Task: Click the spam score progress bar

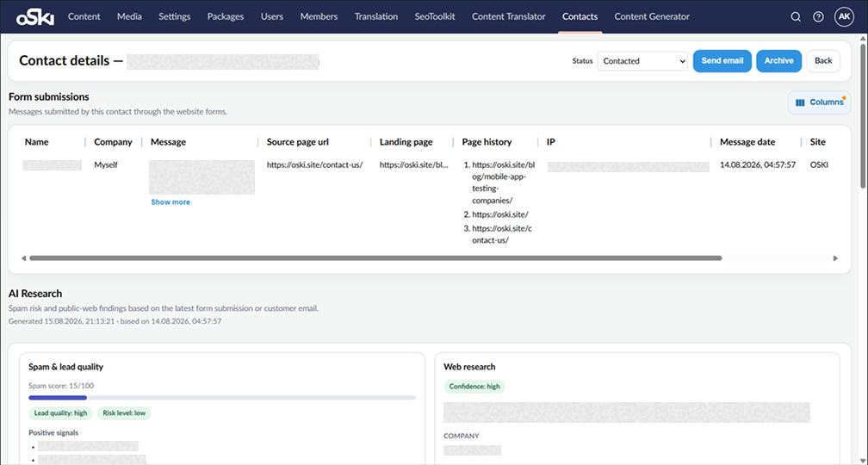Action: point(222,398)
